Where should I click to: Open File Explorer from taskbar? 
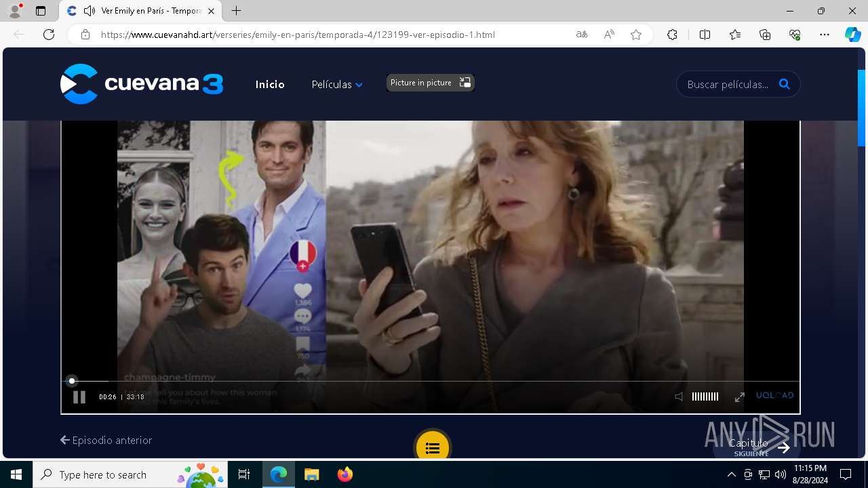(311, 474)
